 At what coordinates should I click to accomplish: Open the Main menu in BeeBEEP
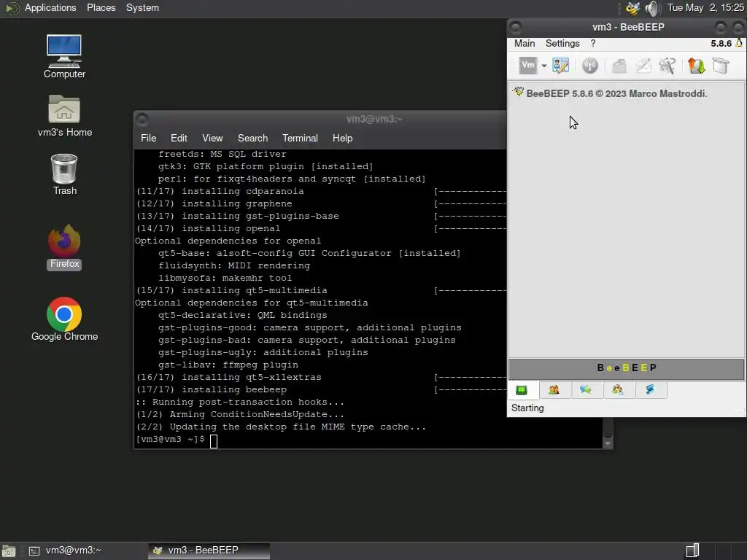[x=525, y=43]
